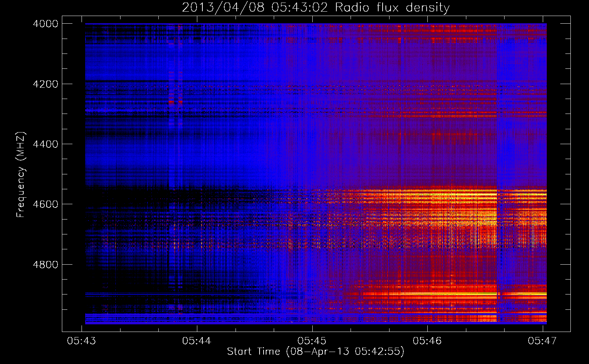This screenshot has width=589, height=364.
Task: Click the 05:44 time tick label
Action: [x=197, y=341]
